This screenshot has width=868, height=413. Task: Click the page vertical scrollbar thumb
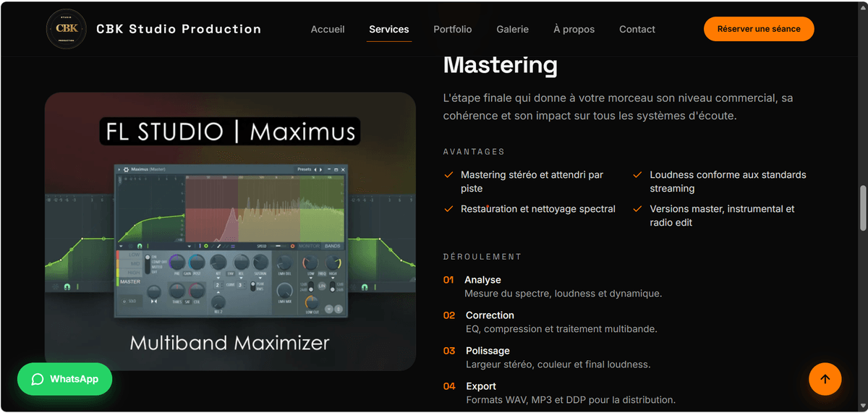[862, 208]
